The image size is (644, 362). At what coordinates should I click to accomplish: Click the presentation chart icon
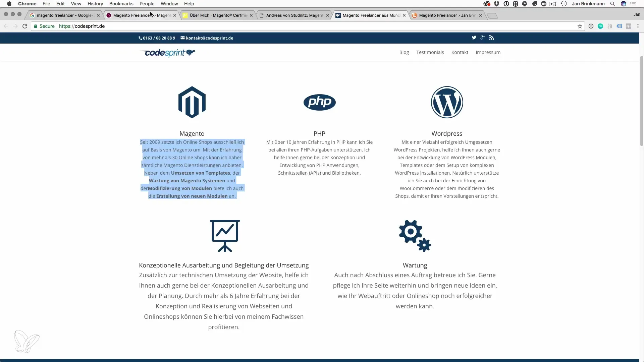pos(225,236)
